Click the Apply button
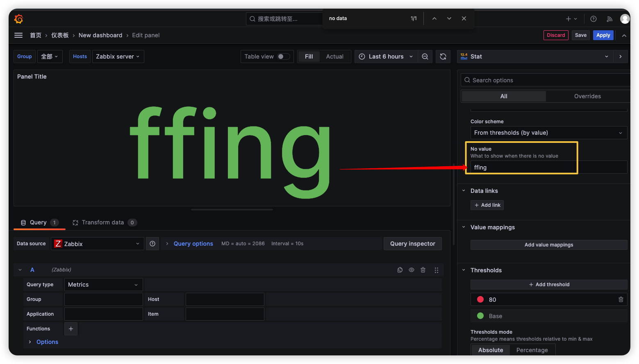Screen dimensions: 639x364 pyautogui.click(x=603, y=35)
